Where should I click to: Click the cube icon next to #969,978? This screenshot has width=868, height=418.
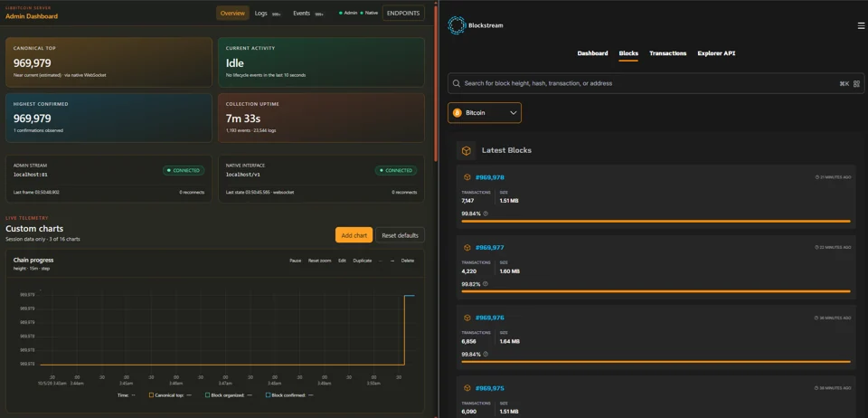tap(467, 177)
